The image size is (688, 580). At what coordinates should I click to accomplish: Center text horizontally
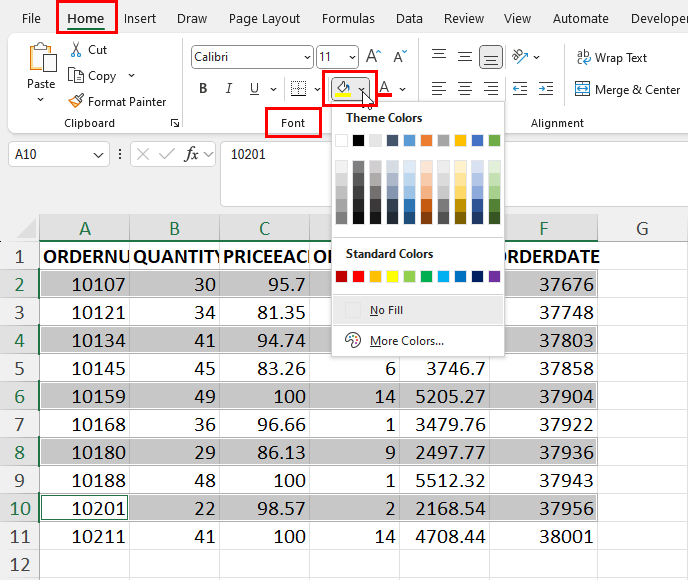465,89
